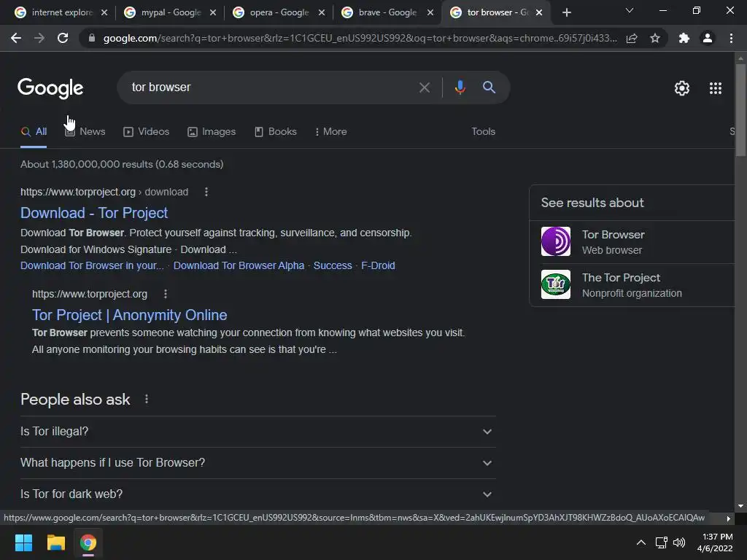Open the Success sitelink

(333, 265)
